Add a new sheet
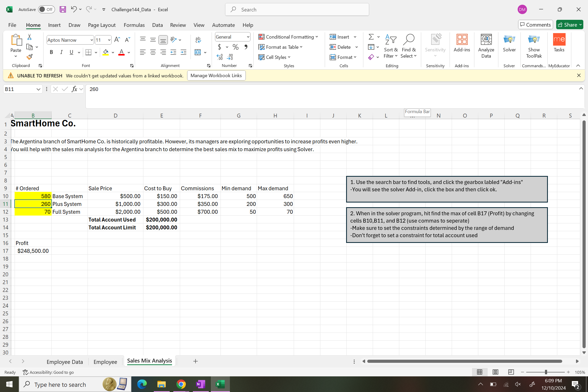This screenshot has height=392, width=588. point(195,361)
